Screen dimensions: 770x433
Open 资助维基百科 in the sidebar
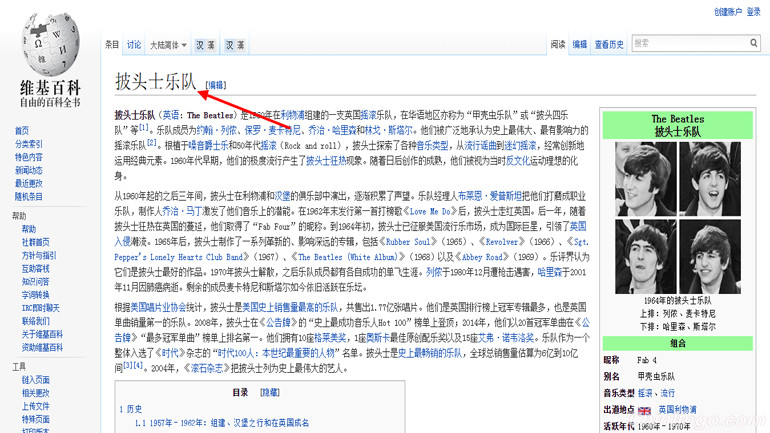[x=42, y=347]
